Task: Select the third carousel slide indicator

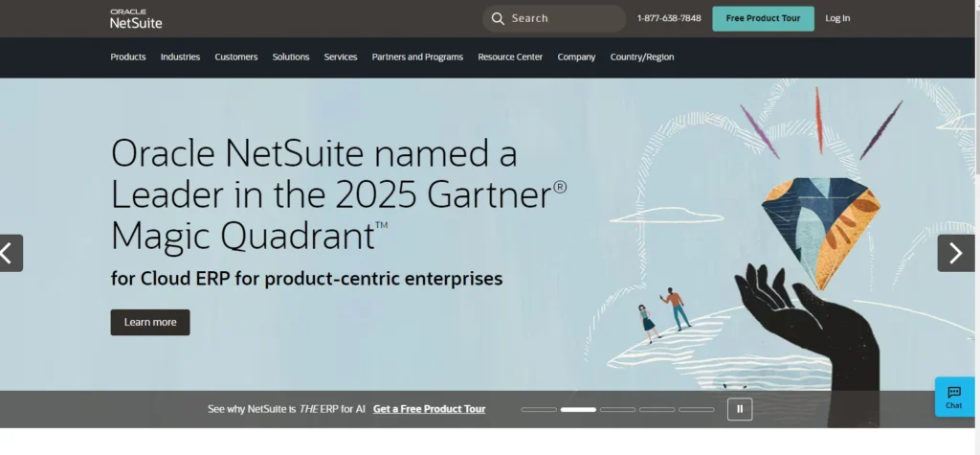Action: pyautogui.click(x=617, y=410)
